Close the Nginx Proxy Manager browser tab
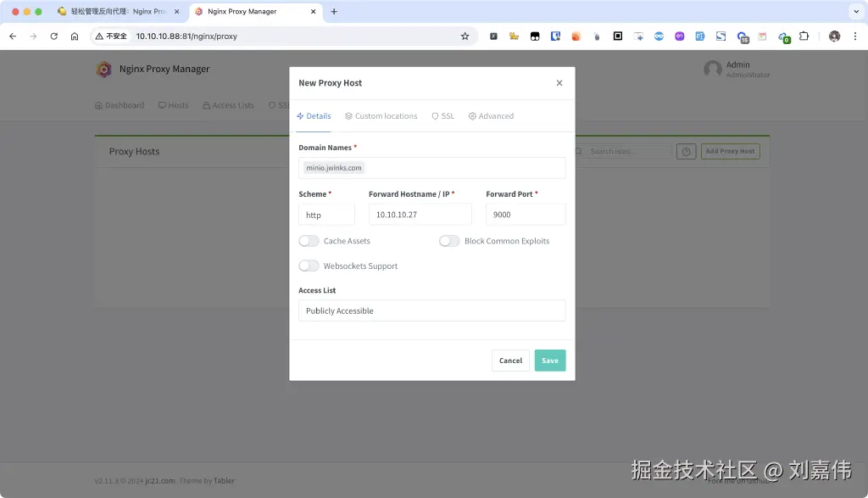 313,12
